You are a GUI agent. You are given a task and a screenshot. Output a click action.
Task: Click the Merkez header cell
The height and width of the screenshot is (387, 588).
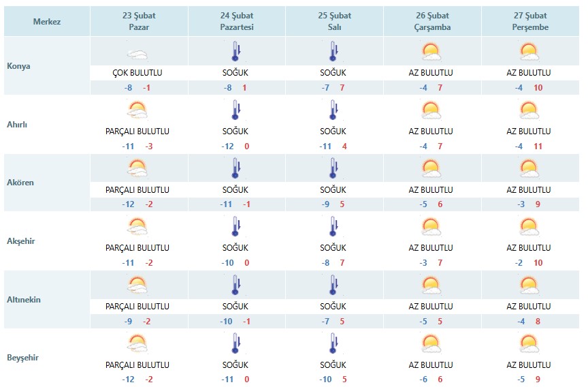click(47, 21)
